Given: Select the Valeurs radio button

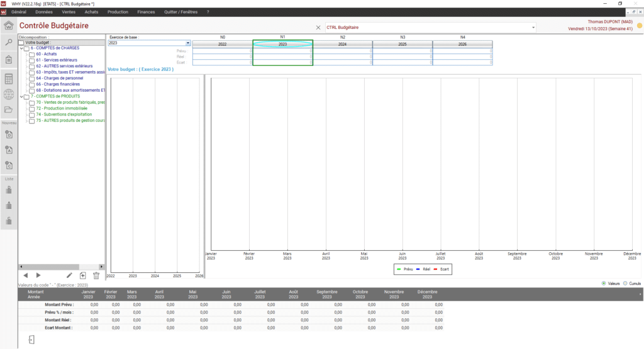Looking at the screenshot, I should tap(604, 284).
